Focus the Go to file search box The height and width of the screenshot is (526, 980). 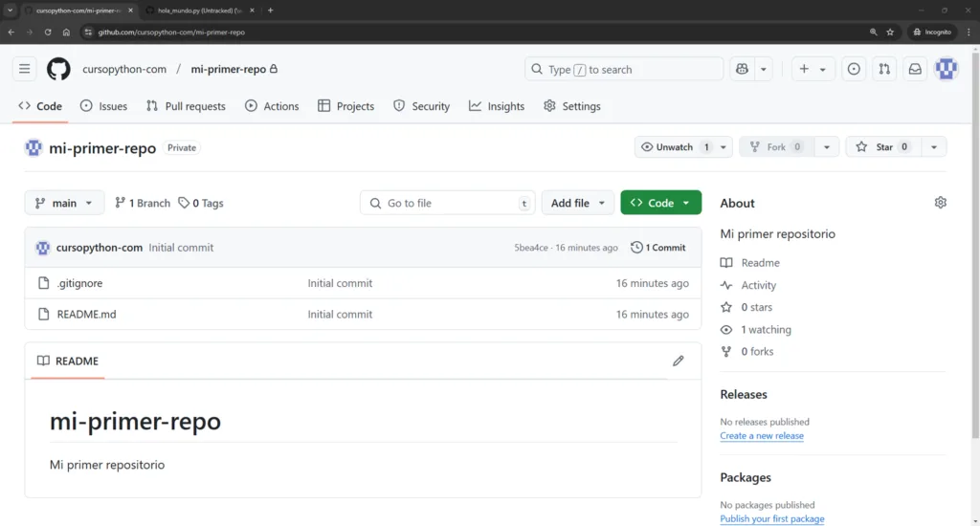pyautogui.click(x=448, y=203)
